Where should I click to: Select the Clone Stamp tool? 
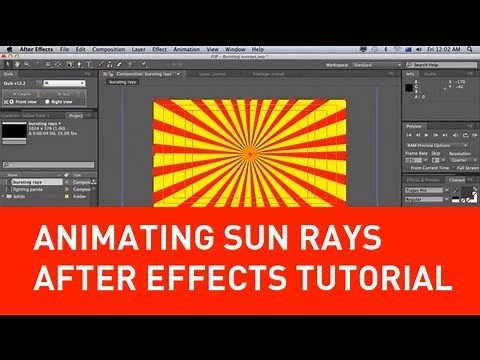(110, 64)
